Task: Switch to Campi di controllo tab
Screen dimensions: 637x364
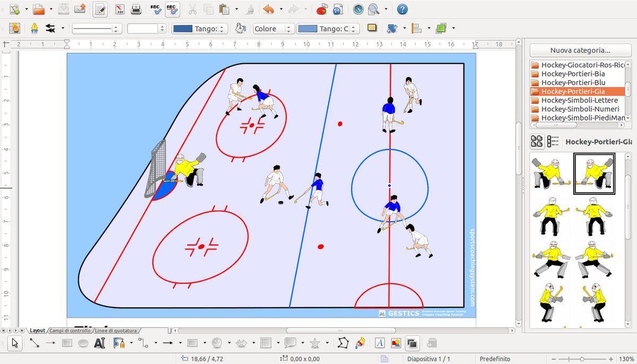Action: tap(70, 331)
